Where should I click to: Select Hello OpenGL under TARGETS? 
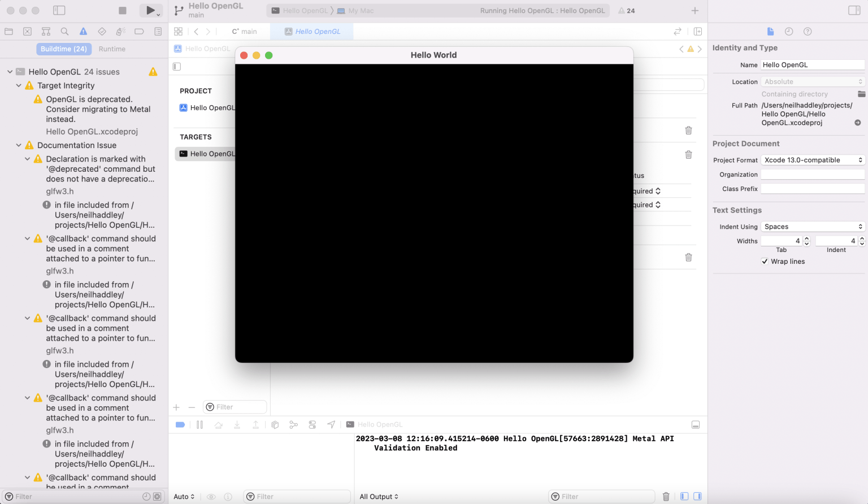(x=206, y=154)
